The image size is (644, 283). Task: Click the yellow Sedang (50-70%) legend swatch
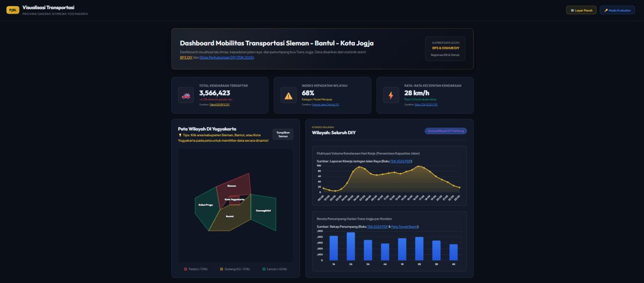[x=221, y=269]
